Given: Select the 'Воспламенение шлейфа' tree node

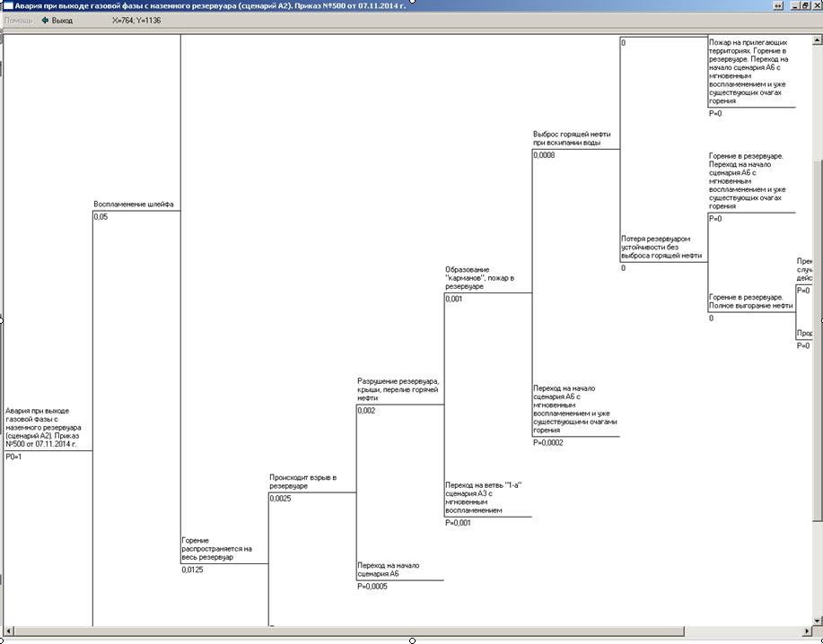Looking at the screenshot, I should tap(134, 205).
